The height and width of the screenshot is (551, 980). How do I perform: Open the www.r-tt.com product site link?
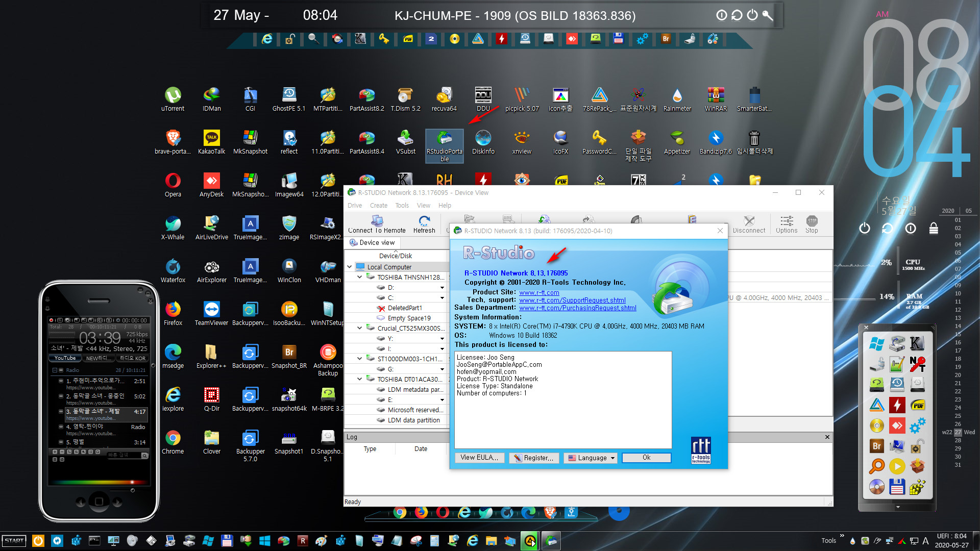pyautogui.click(x=539, y=293)
